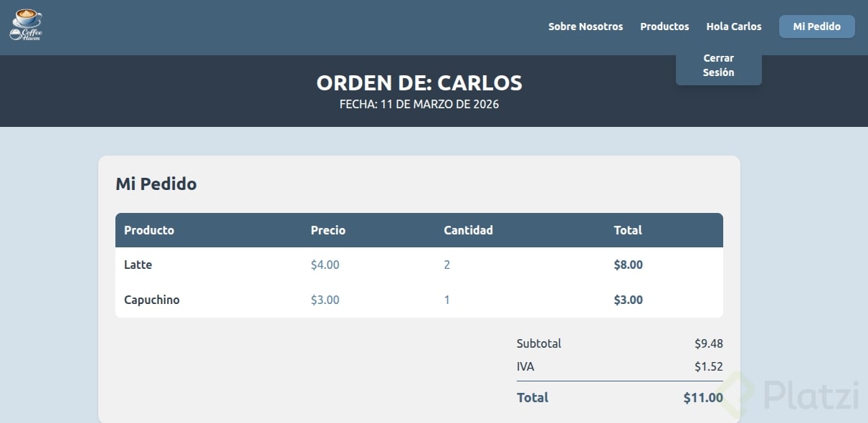Click the Latte price $4.00

(x=325, y=265)
